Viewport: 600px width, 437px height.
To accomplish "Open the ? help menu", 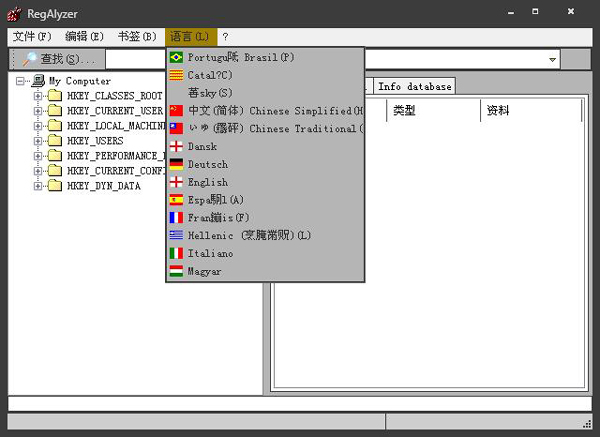I will 225,37.
